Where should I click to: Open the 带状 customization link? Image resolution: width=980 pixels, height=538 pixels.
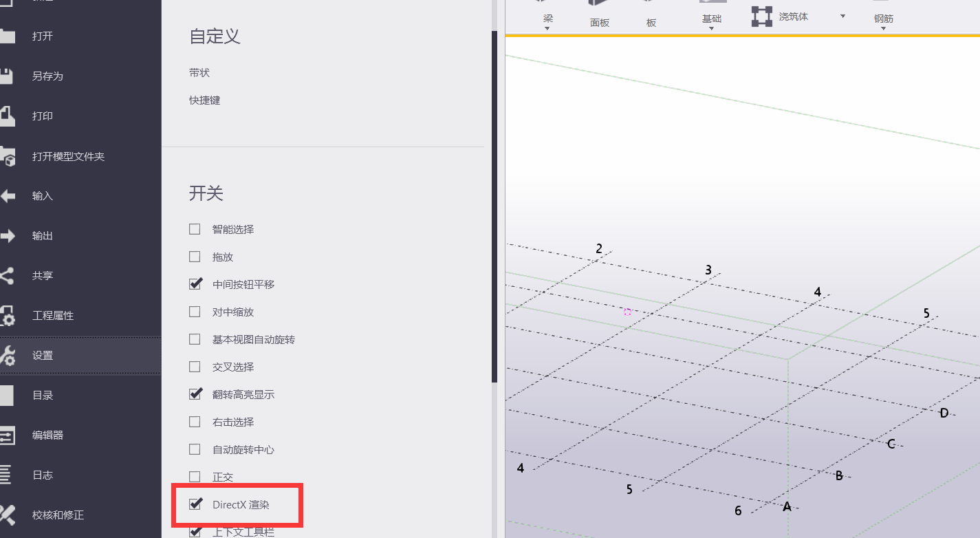(199, 72)
